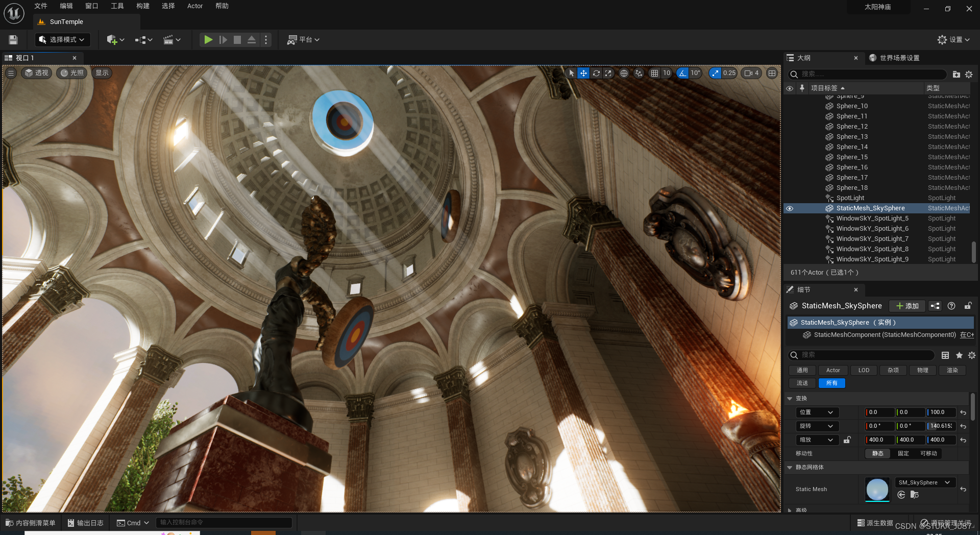Toggle the scale lock ratio icon
980x535 pixels.
[x=847, y=440]
